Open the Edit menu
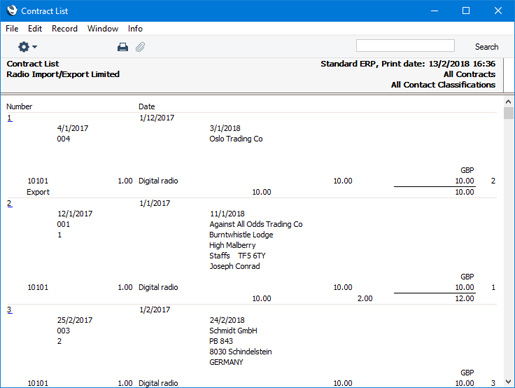Viewport: 515px width, 388px height. (35, 29)
